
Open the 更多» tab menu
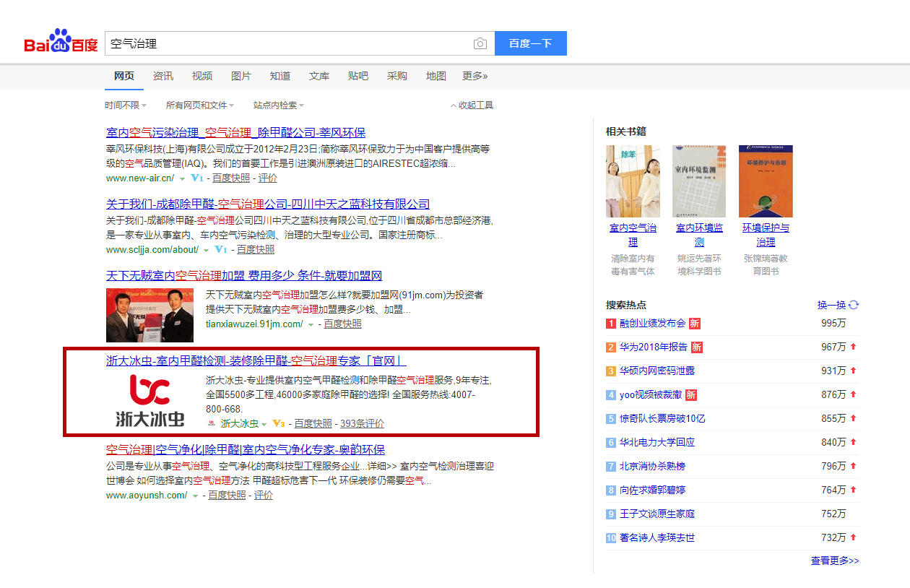tap(475, 76)
